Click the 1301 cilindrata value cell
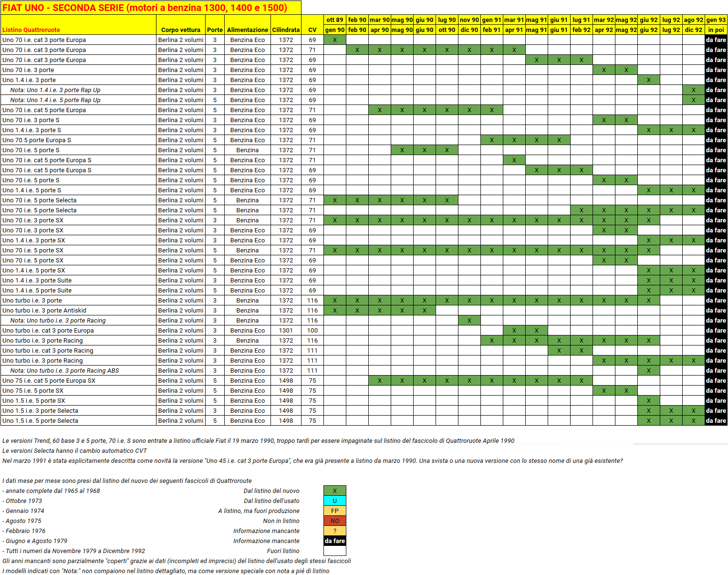 click(286, 330)
